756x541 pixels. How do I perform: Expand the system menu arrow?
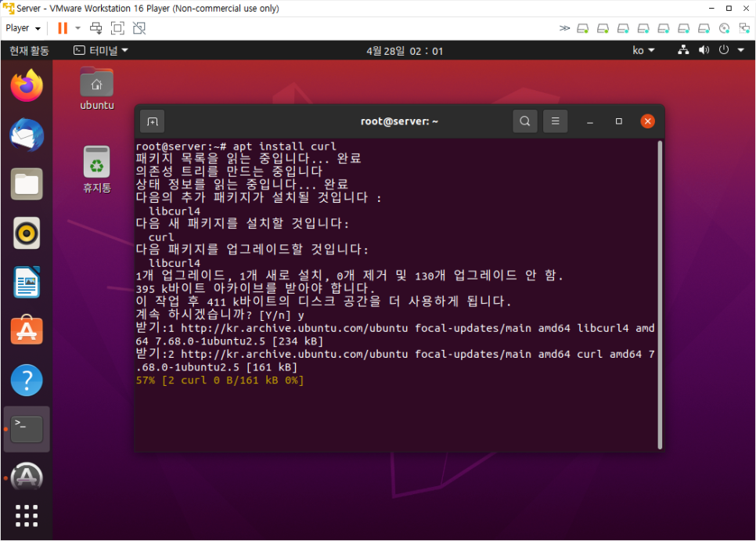point(740,49)
